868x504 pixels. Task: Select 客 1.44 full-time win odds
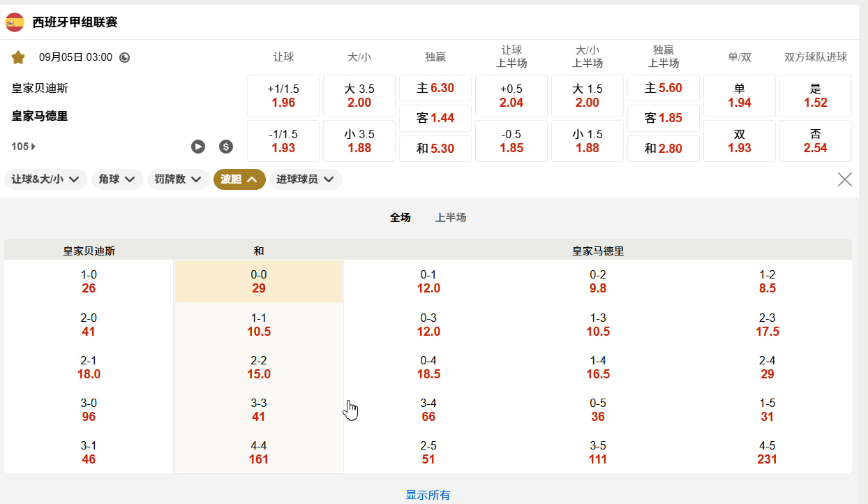pyautogui.click(x=435, y=118)
